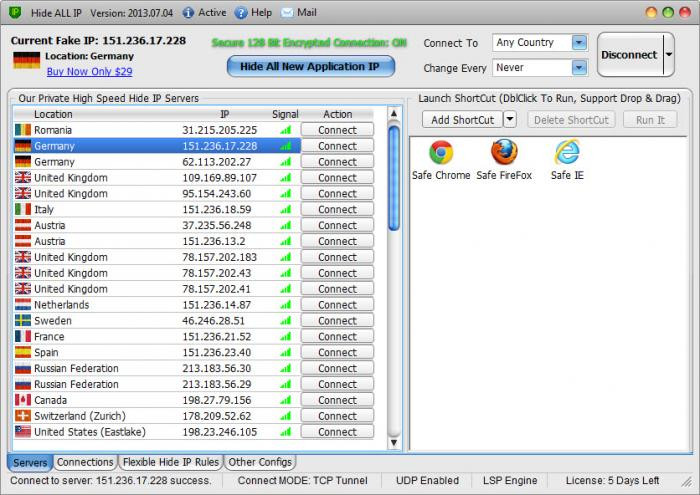
Task: Select the United Kingdom 95.154.243.60 row
Action: click(x=157, y=194)
